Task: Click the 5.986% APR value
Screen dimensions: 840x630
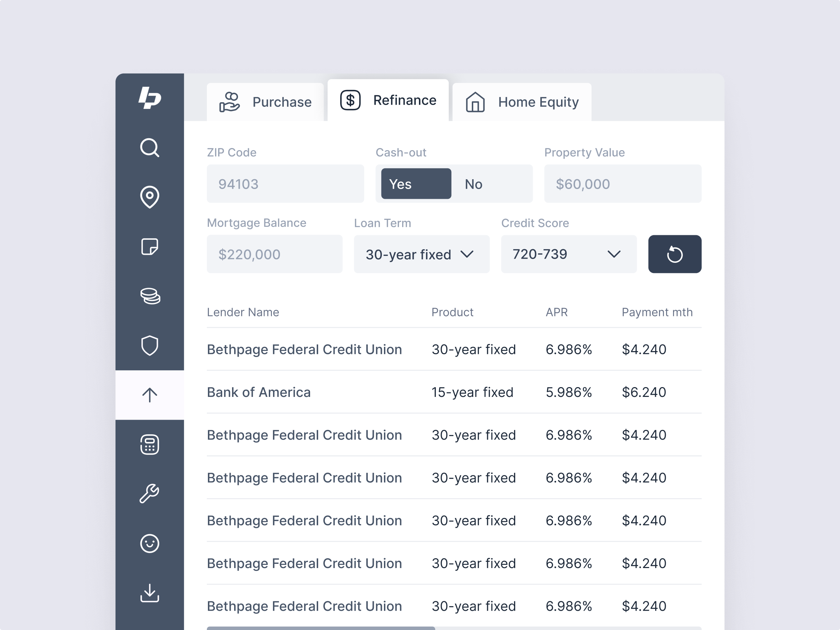Action: (569, 392)
